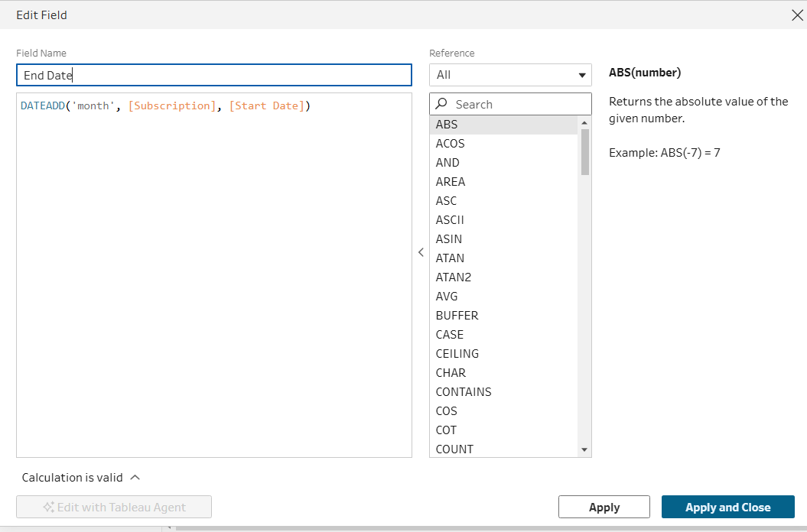Click the Field Name input box
This screenshot has height=532, width=807.
coord(214,75)
